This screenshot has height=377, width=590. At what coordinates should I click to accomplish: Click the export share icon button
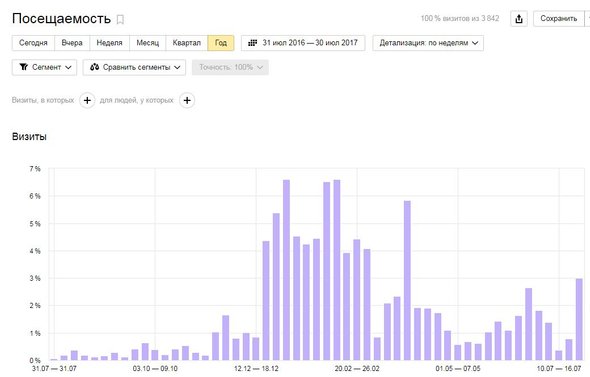519,18
